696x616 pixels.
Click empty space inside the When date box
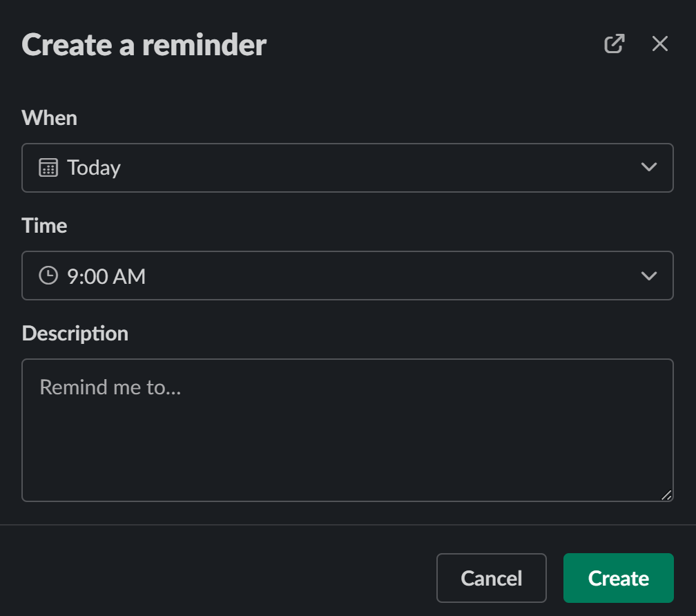(x=380, y=168)
